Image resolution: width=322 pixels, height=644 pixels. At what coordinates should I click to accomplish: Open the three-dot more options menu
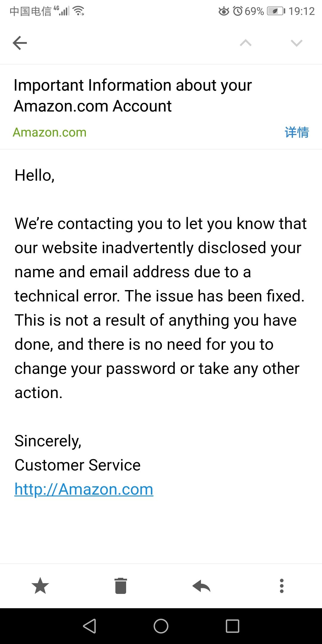pos(282,586)
